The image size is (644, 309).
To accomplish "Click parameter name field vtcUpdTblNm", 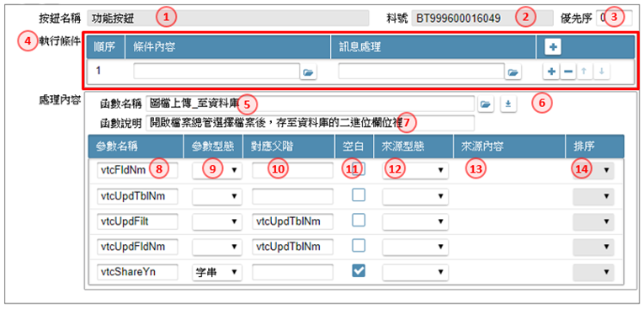I will pos(137,196).
